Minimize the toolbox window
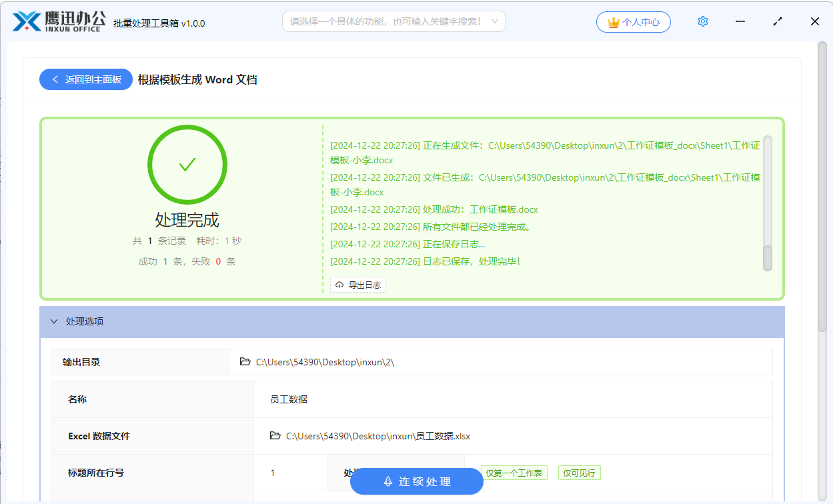The image size is (833, 504). 740,21
